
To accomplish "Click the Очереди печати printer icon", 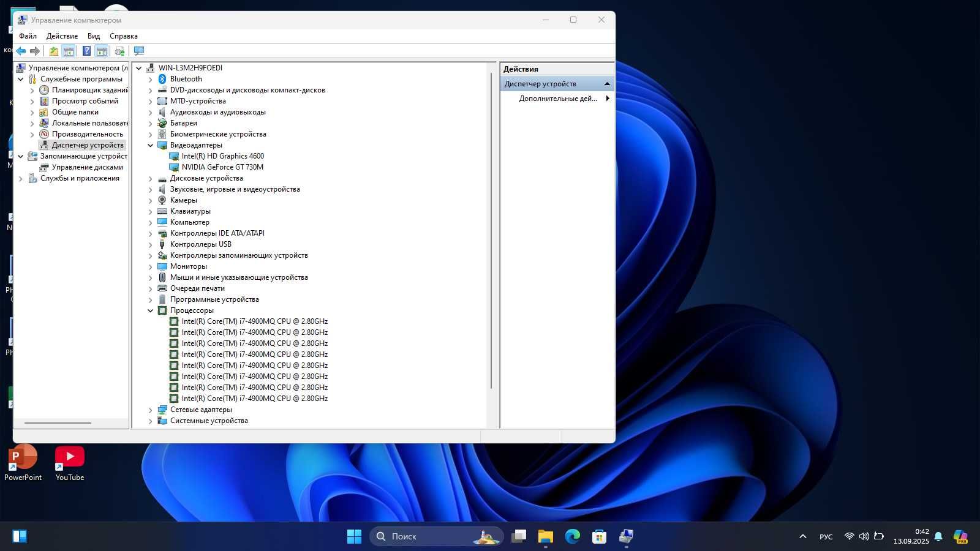I will point(162,288).
